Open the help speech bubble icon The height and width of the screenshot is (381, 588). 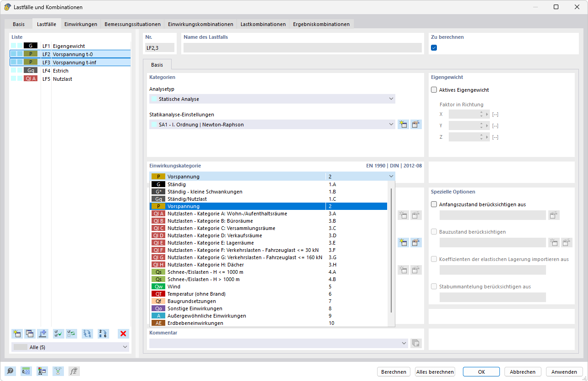coord(10,371)
